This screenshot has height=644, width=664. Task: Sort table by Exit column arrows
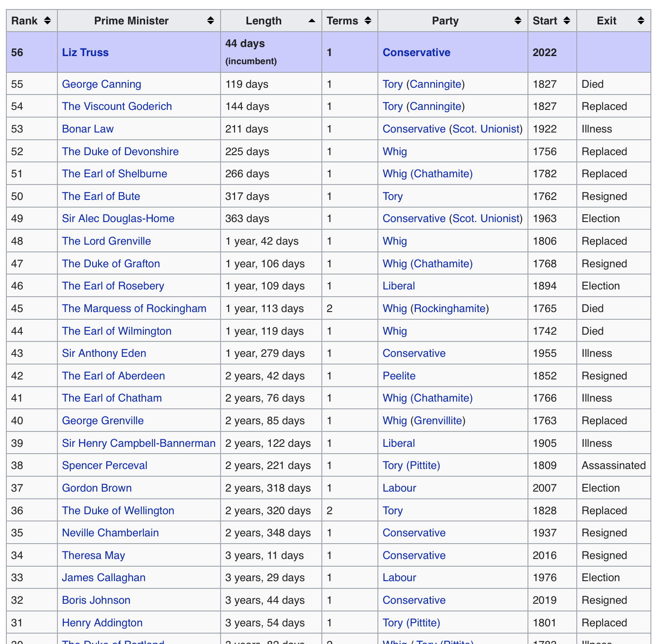click(x=641, y=21)
